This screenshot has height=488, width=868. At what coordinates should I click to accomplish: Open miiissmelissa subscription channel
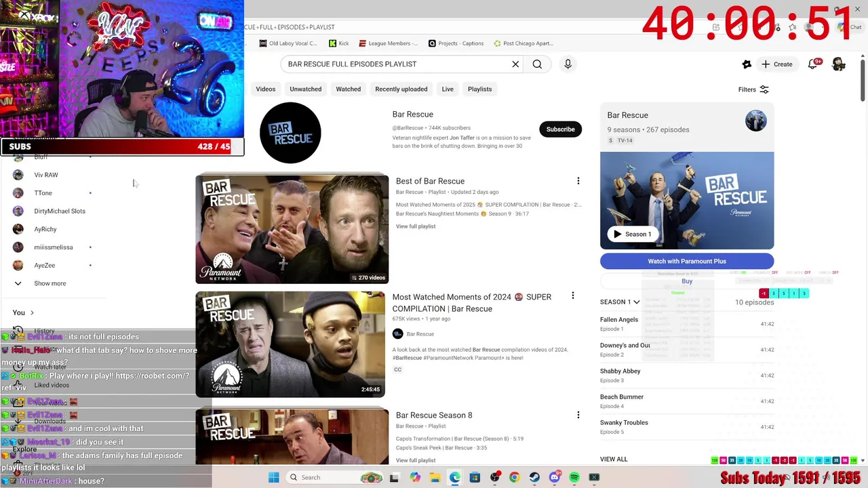pyautogui.click(x=54, y=247)
